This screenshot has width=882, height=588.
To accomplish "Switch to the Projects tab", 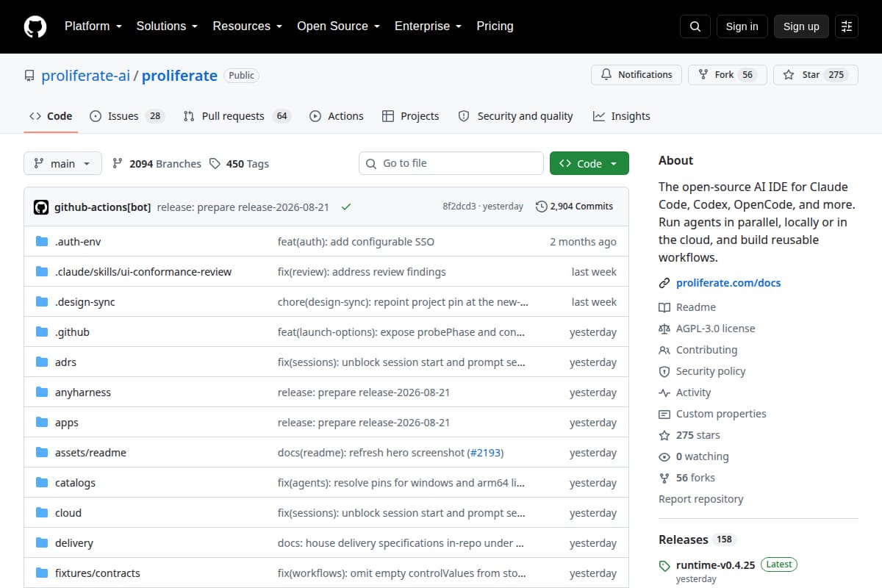I will 411,116.
